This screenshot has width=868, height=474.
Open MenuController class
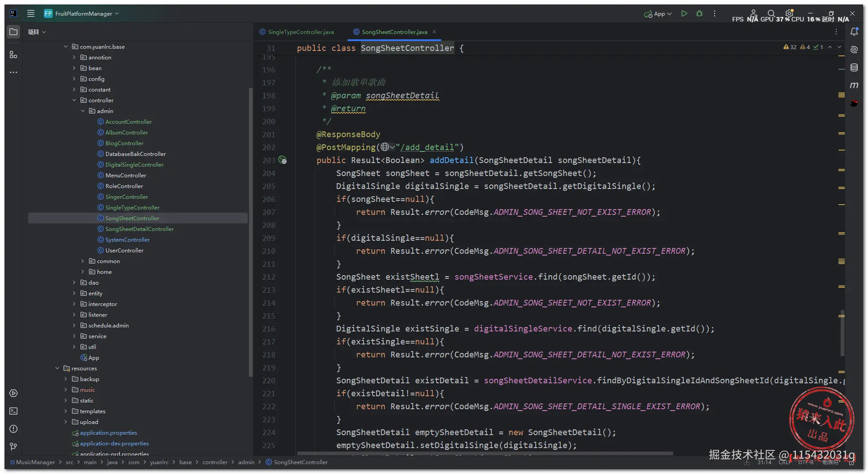126,175
